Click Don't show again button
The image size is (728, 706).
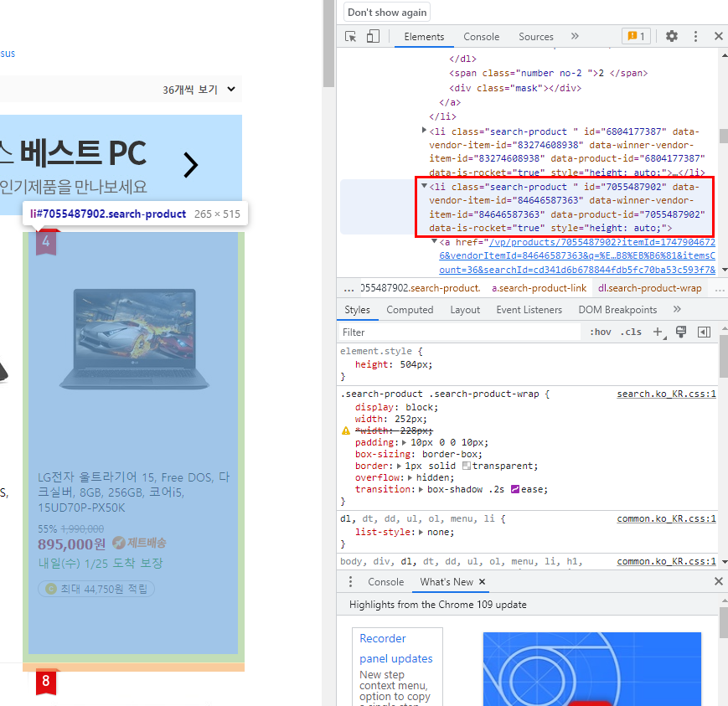tap(387, 13)
